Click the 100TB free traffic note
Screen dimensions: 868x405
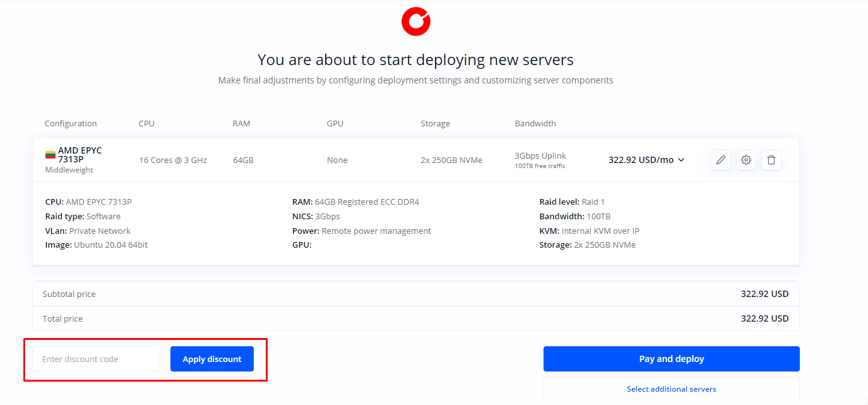[540, 166]
